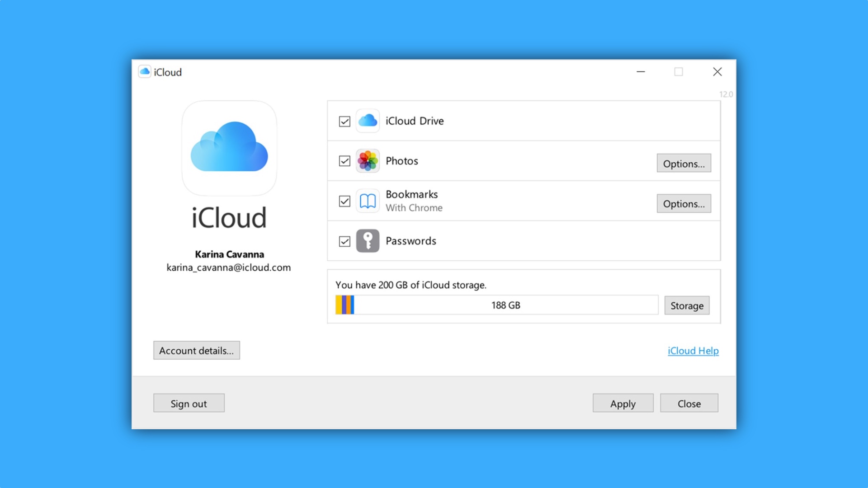Click the Apply button
This screenshot has width=868, height=488.
[x=623, y=404]
